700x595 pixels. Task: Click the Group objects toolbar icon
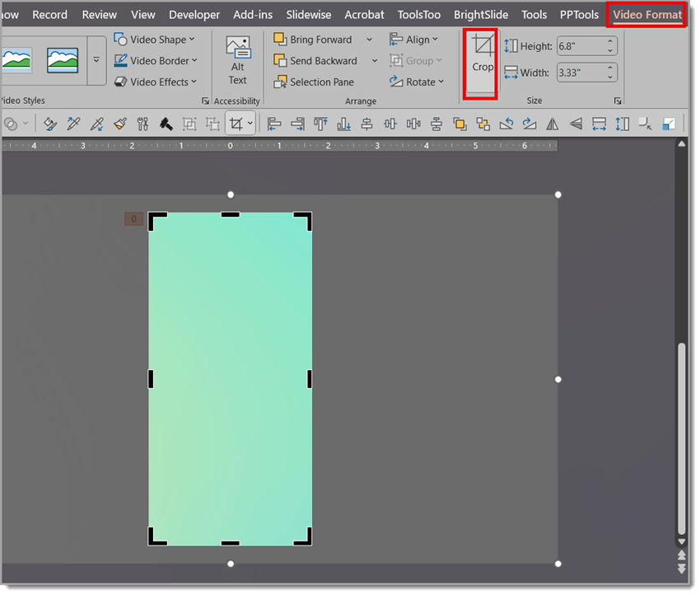click(x=189, y=124)
